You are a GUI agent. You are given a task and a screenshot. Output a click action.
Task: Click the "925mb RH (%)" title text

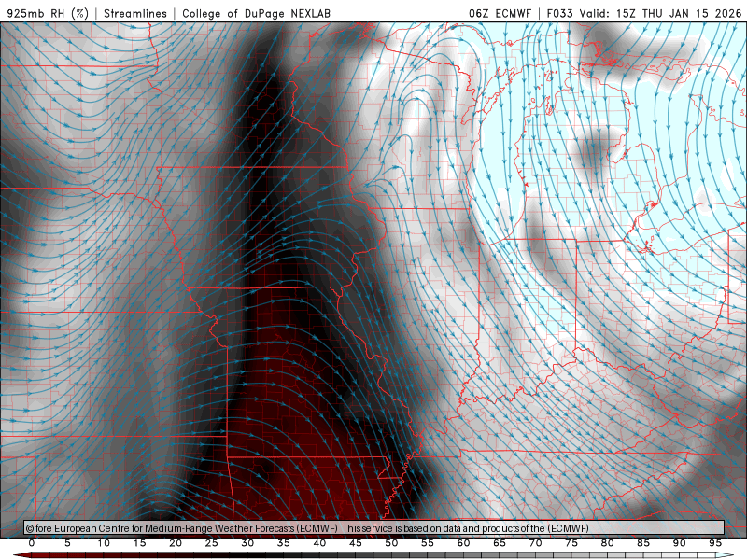[49, 13]
